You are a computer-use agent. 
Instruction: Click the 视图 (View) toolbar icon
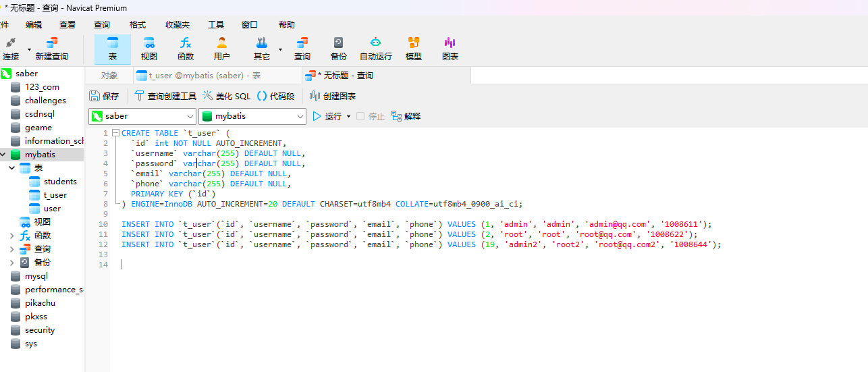point(148,49)
